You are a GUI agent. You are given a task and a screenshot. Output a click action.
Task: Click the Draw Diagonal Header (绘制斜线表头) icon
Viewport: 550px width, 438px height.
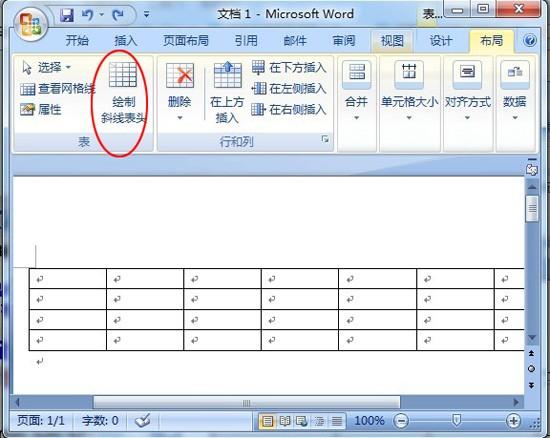pyautogui.click(x=123, y=75)
